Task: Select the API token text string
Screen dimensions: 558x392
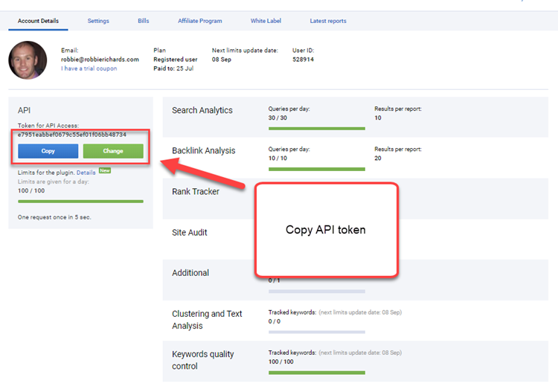Action: 72,135
